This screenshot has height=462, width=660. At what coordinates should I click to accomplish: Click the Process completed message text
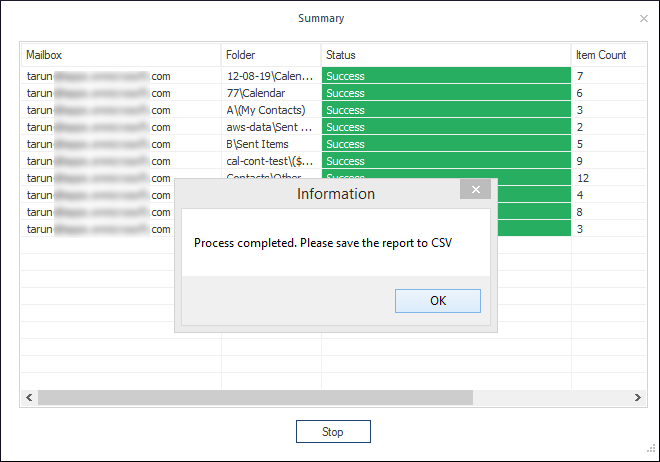click(x=323, y=243)
